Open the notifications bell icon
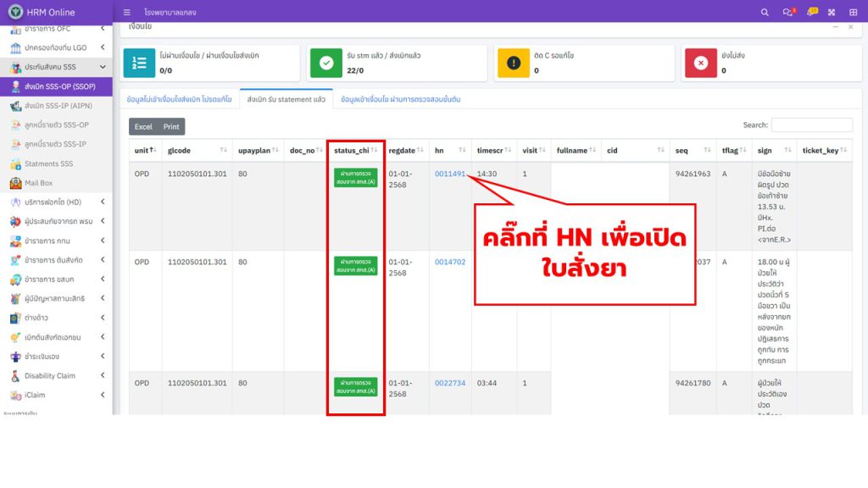Screen dimensions: 868x488 point(811,12)
